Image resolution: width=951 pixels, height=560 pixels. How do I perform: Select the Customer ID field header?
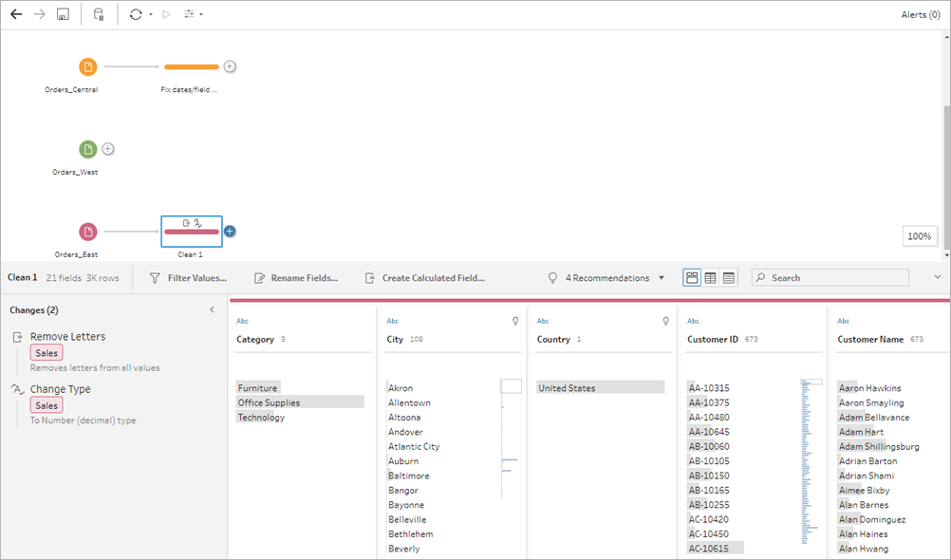click(713, 340)
